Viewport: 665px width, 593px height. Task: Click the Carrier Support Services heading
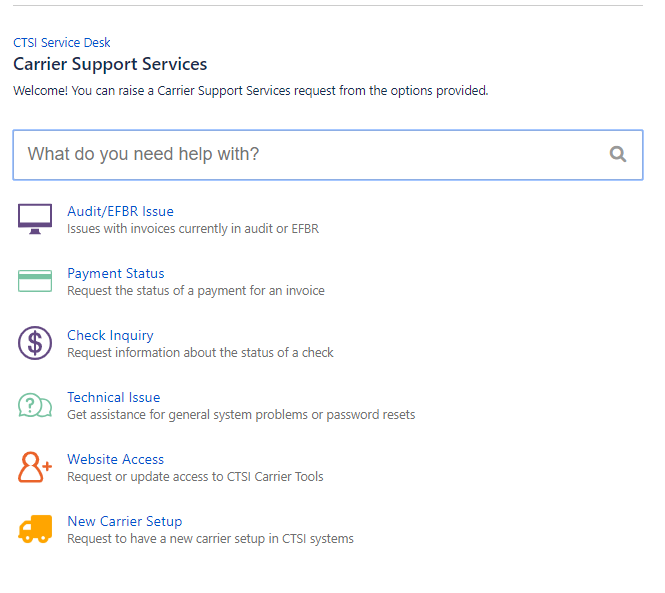pos(110,64)
